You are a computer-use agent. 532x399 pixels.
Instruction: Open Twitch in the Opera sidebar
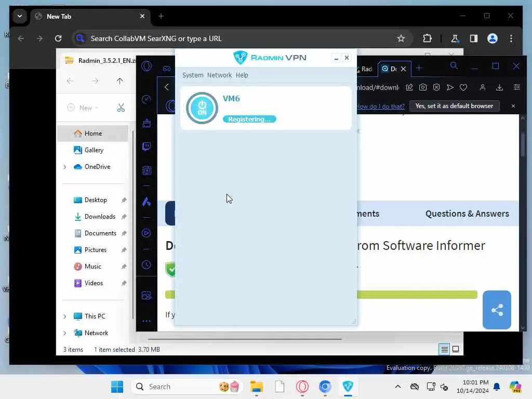pyautogui.click(x=147, y=147)
